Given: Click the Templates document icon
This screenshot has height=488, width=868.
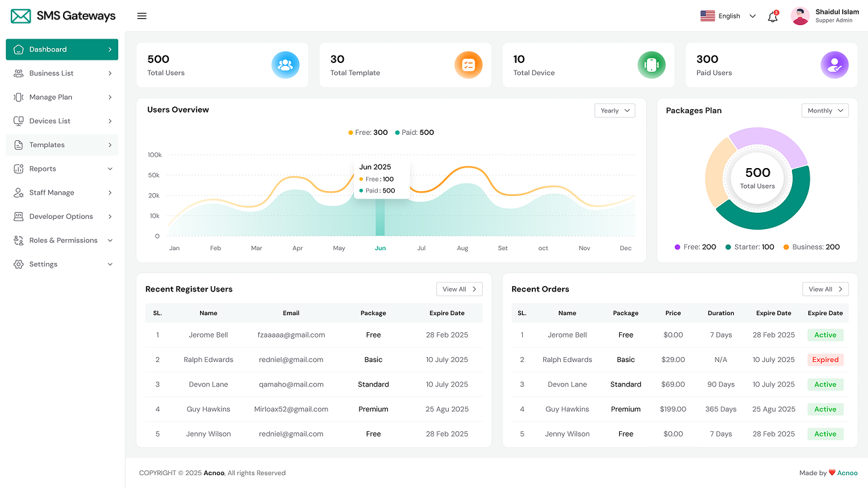Looking at the screenshot, I should click(x=18, y=145).
